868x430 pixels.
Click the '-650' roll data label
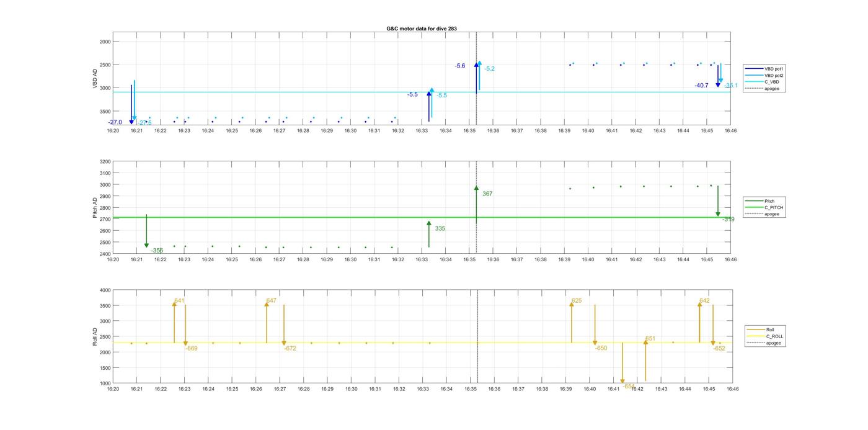click(x=601, y=348)
